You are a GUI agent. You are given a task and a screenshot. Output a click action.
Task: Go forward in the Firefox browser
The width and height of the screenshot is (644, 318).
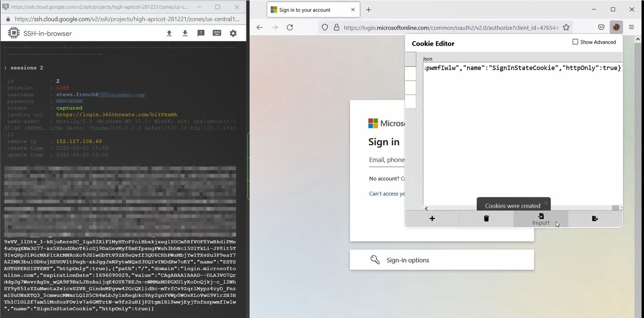[274, 27]
